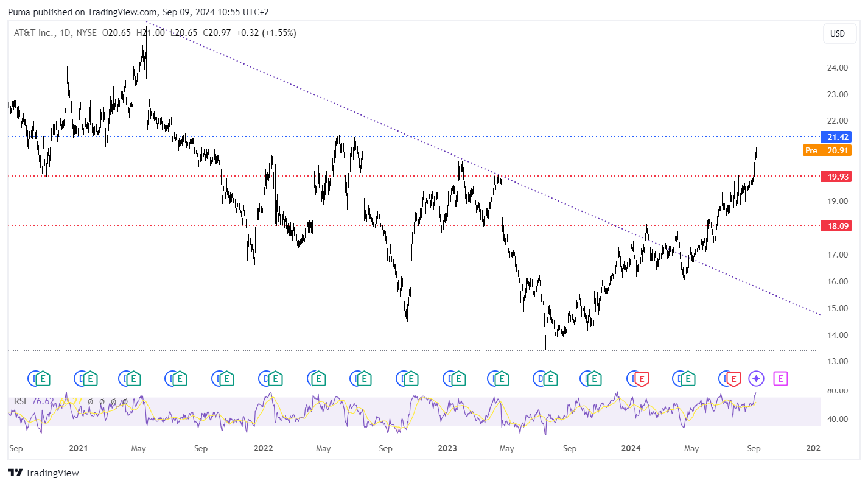Click the 2022 time axis label

coord(263,448)
